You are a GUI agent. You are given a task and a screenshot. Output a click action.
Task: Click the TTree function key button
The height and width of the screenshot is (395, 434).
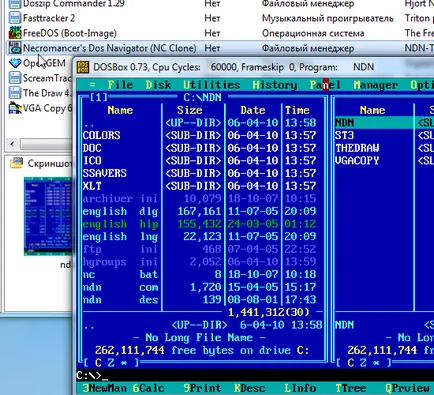coord(350,388)
